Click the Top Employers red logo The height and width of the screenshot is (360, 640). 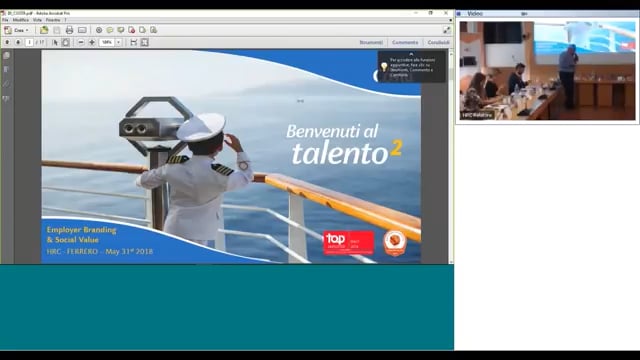349,242
